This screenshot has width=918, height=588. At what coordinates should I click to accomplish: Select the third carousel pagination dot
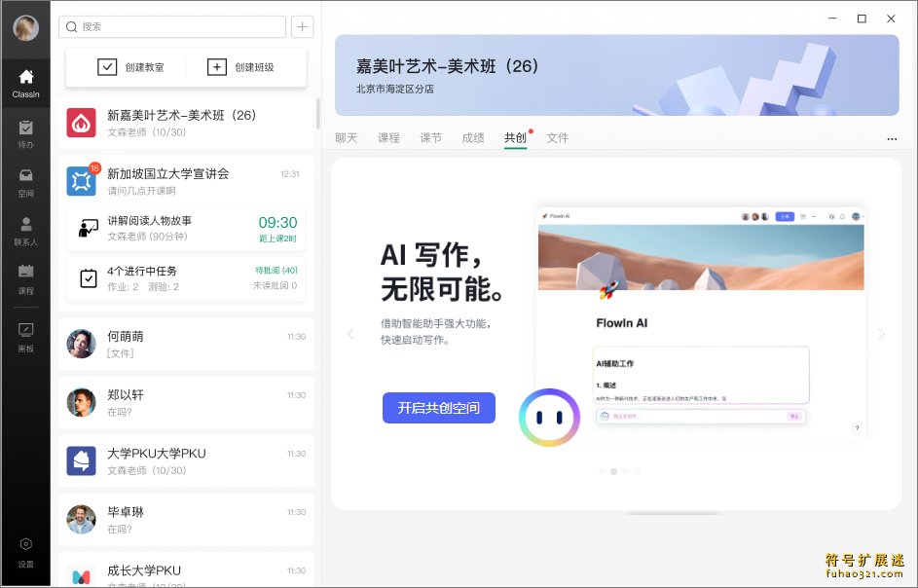pyautogui.click(x=625, y=471)
